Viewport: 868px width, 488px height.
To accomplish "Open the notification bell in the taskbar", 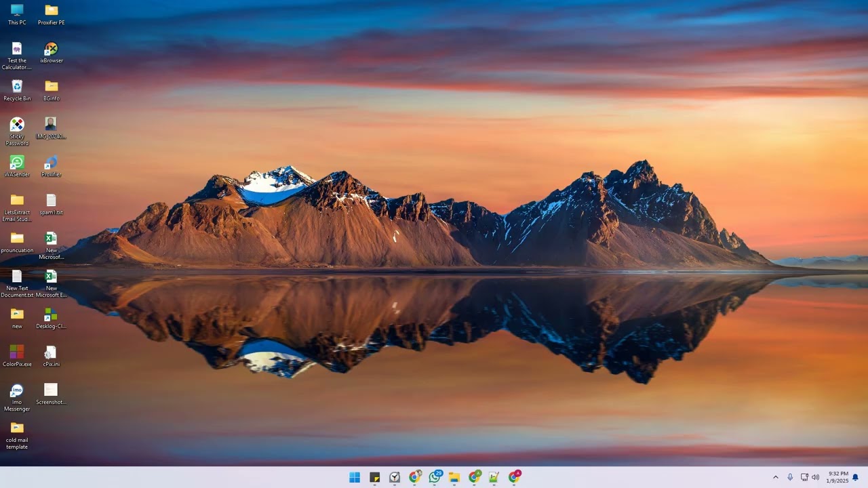I will tap(856, 477).
